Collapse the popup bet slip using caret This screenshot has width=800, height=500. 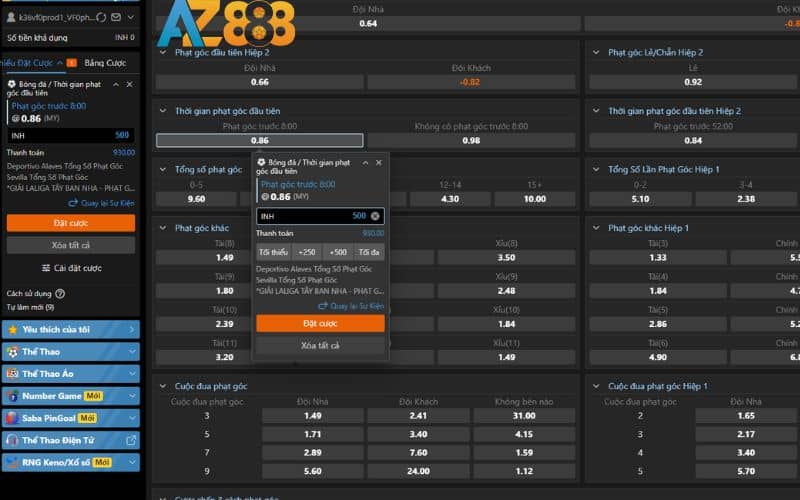pos(365,162)
